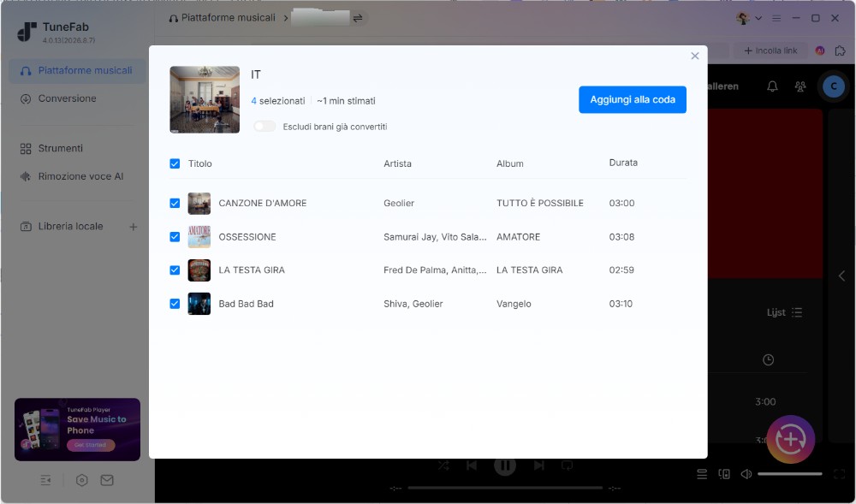Click the IT playlist cover thumbnail
The height and width of the screenshot is (504, 856).
pos(205,100)
